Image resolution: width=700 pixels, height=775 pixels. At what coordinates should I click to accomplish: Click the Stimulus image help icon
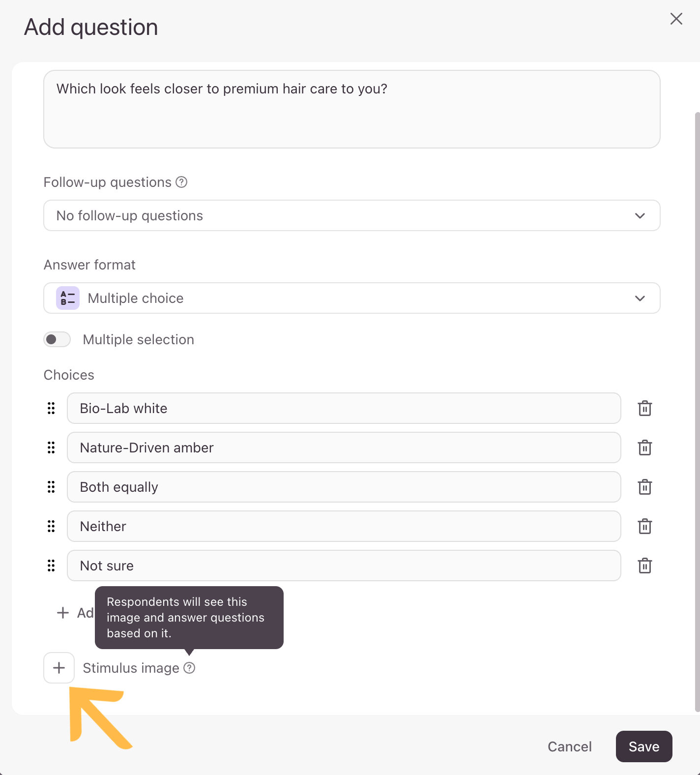pos(189,668)
